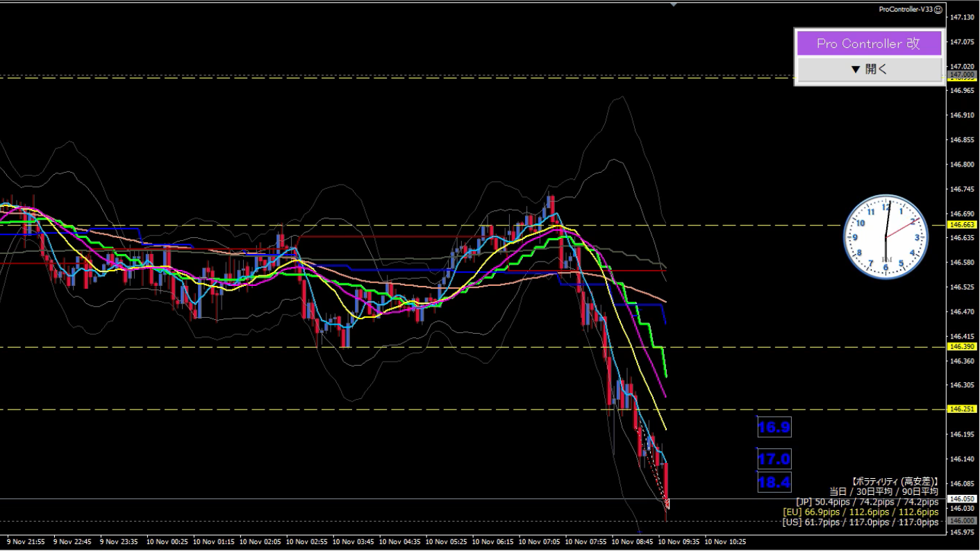
Task: Click the white 146.050 current price label
Action: (x=963, y=499)
